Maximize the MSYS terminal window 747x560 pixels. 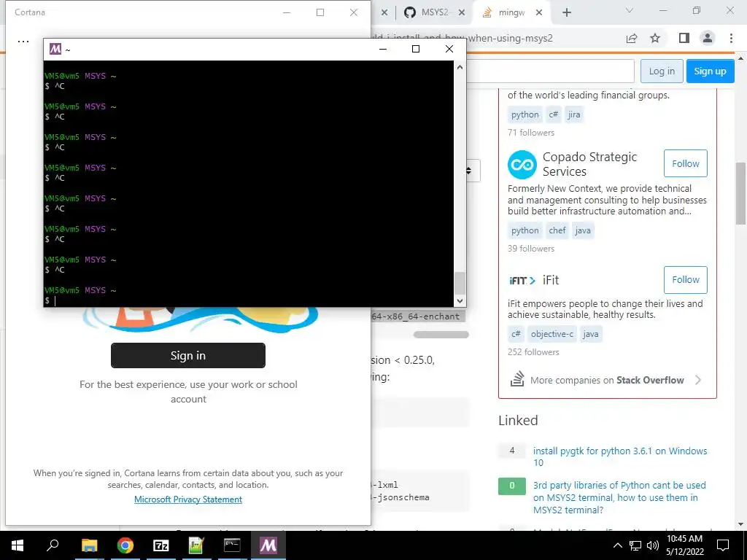tap(415, 49)
